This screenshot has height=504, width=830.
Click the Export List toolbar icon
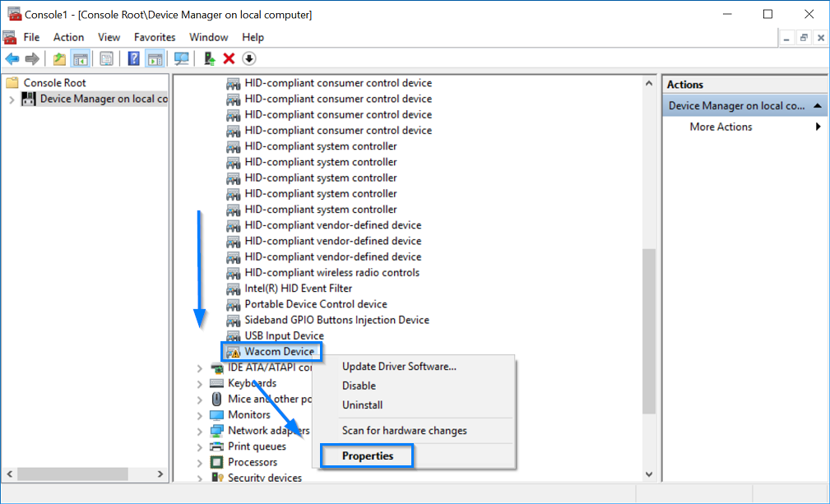click(x=106, y=58)
